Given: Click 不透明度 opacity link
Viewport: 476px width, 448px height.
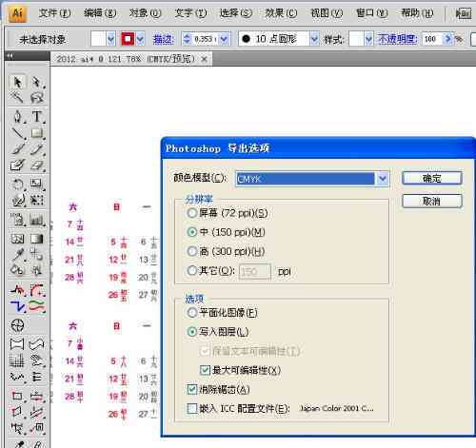Looking at the screenshot, I should click(398, 39).
